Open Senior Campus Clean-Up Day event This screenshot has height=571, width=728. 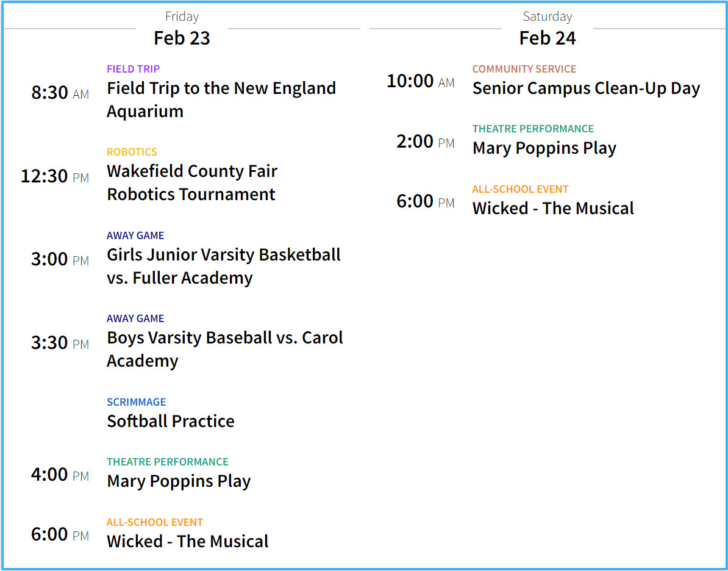(x=586, y=88)
